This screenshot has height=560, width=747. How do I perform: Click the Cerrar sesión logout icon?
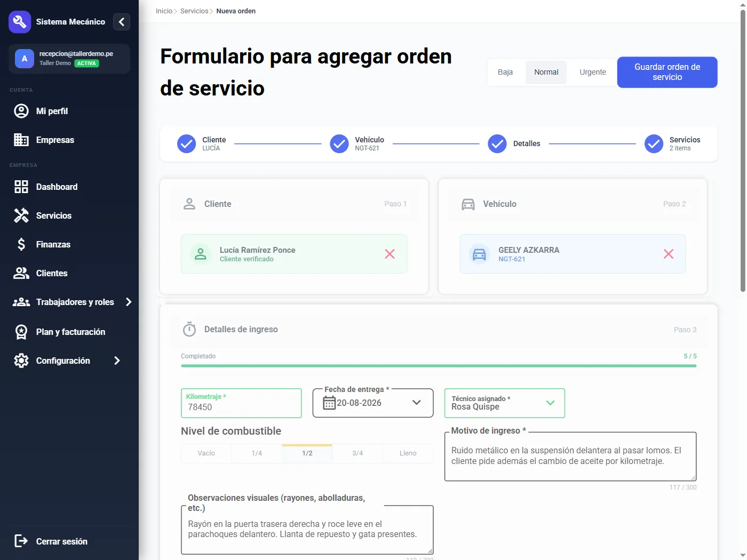21,541
